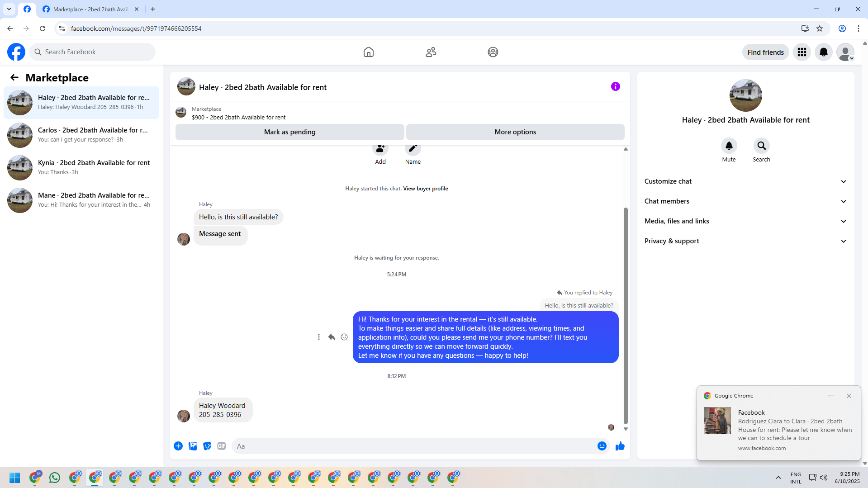
Task: Click the chat scrollbar thumb
Action: (x=626, y=316)
